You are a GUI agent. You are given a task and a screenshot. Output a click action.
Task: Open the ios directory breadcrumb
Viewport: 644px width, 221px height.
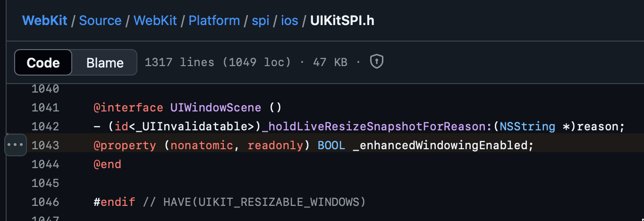[x=289, y=21]
